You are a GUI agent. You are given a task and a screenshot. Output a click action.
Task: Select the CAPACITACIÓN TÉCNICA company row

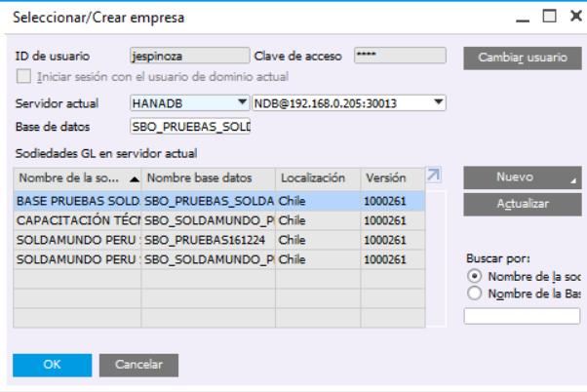click(x=77, y=220)
